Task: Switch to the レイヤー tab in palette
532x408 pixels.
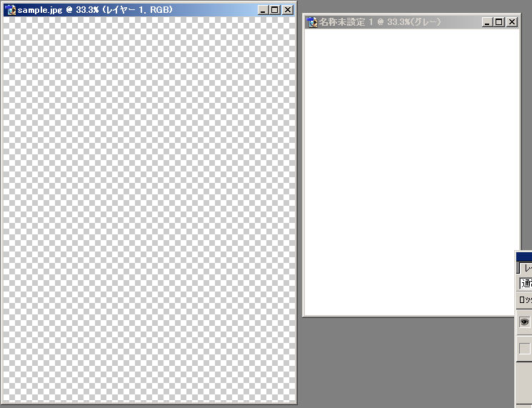Action: [526, 269]
